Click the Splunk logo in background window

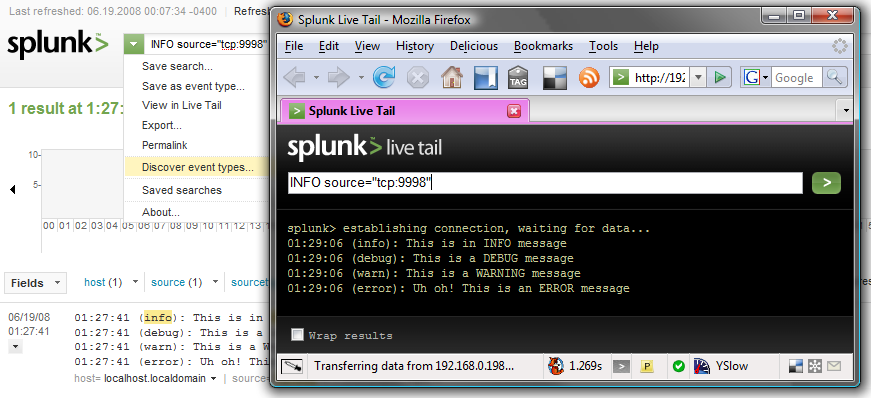(x=58, y=44)
